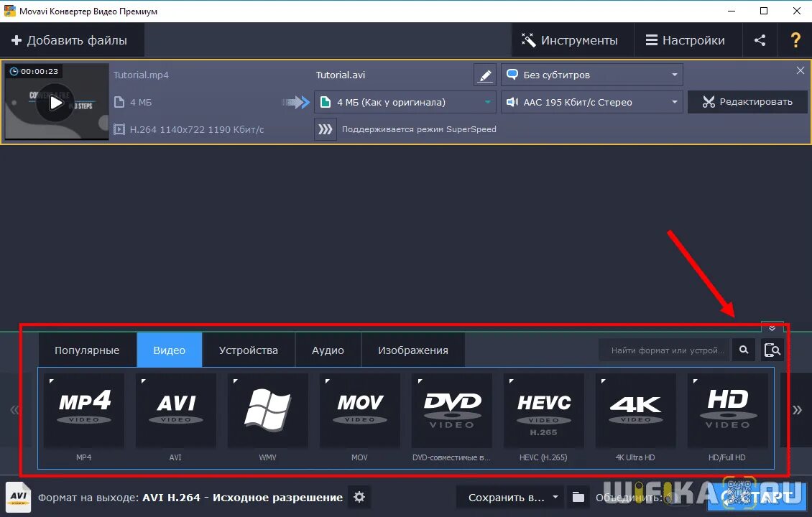Select 4K Ultra HD format icon
This screenshot has width=812, height=517.
(x=635, y=411)
